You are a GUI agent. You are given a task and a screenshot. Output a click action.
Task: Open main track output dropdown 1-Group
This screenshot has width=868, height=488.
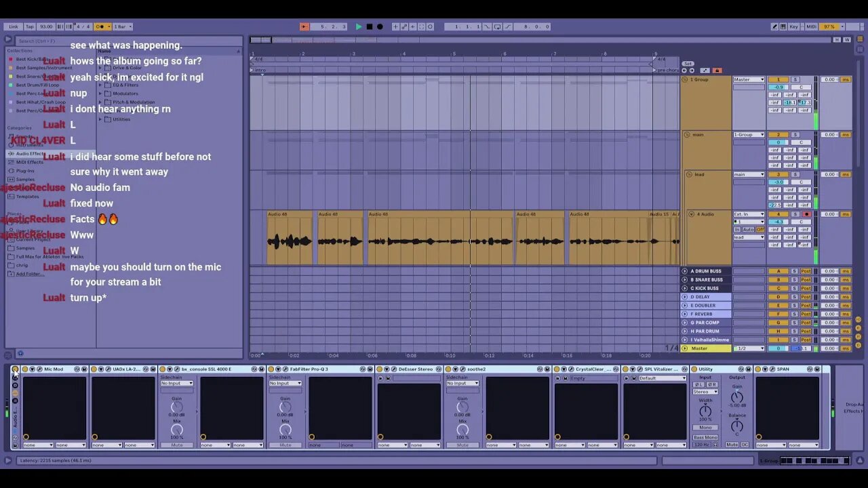point(749,135)
